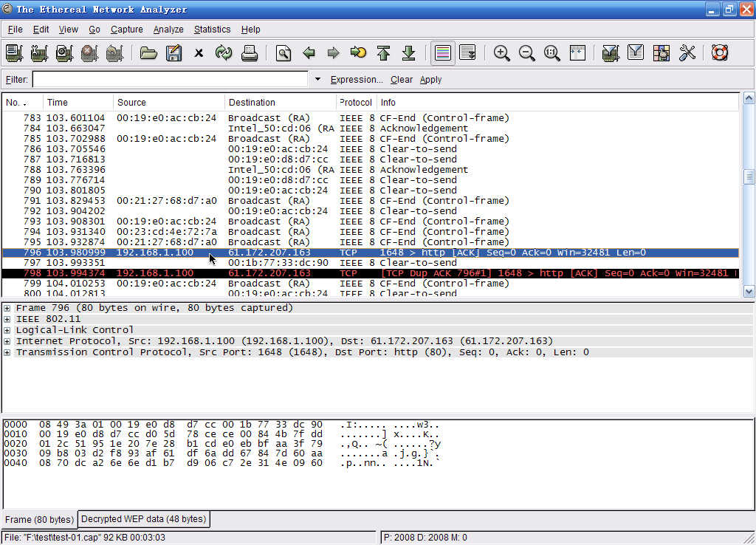756x545 pixels.
Task: Jump to the last packet
Action: click(x=409, y=53)
